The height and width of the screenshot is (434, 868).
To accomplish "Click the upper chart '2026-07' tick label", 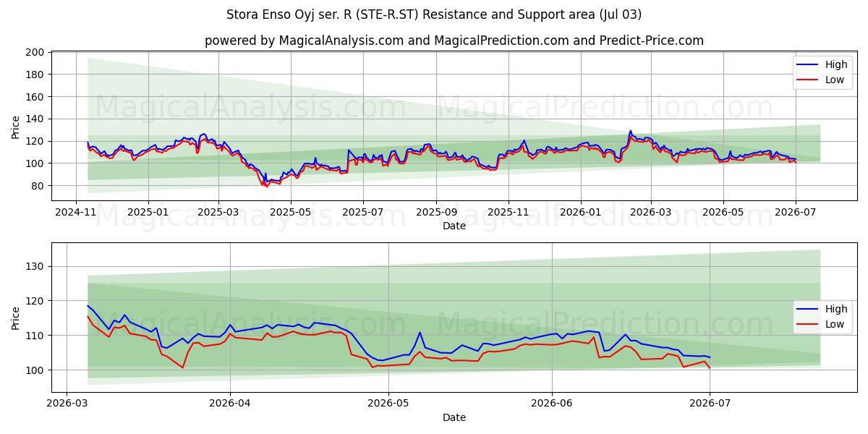I will click(x=795, y=213).
